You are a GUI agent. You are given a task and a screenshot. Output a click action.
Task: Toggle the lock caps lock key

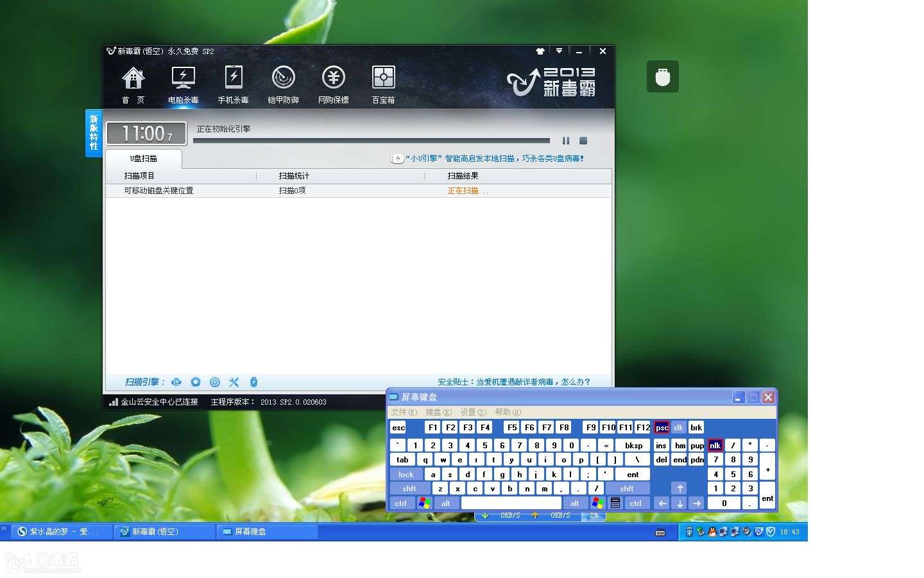click(406, 475)
